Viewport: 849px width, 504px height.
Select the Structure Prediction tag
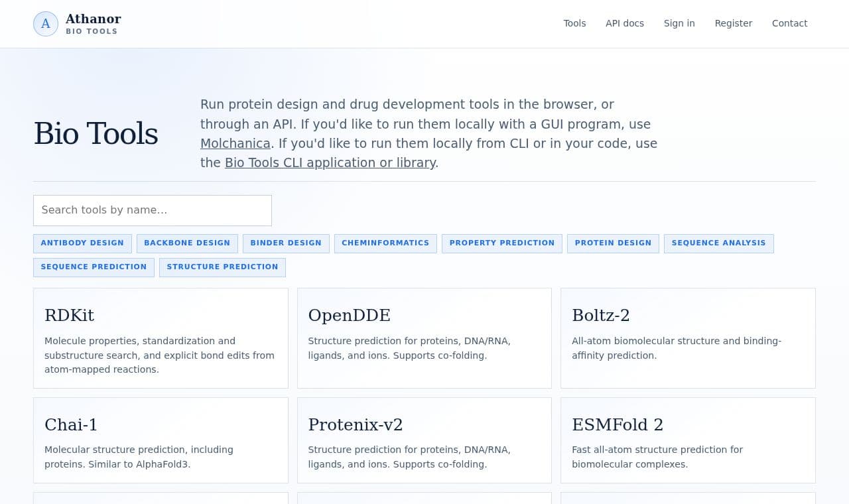pyautogui.click(x=222, y=267)
